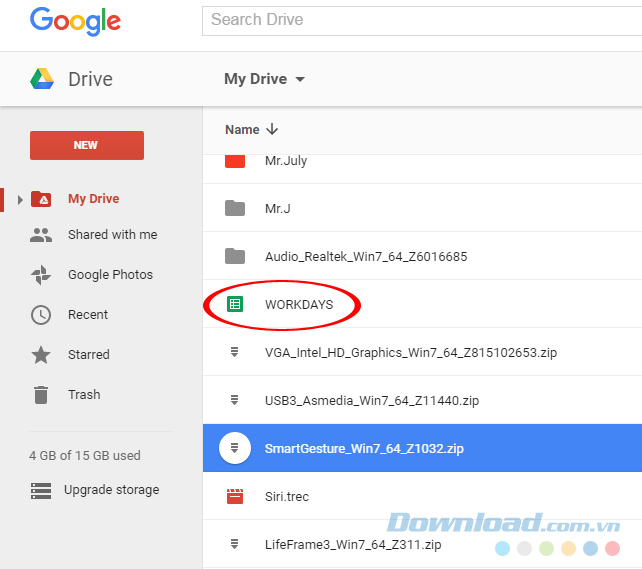The width and height of the screenshot is (642, 569).
Task: Sort files by the Name column header
Action: [x=242, y=130]
